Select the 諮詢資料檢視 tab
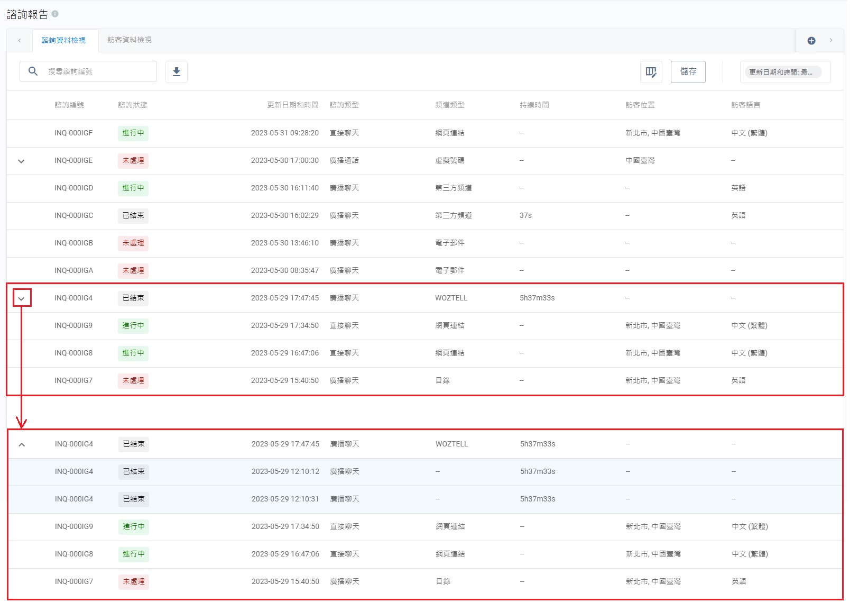Image resolution: width=868 pixels, height=612 pixels. click(x=63, y=40)
